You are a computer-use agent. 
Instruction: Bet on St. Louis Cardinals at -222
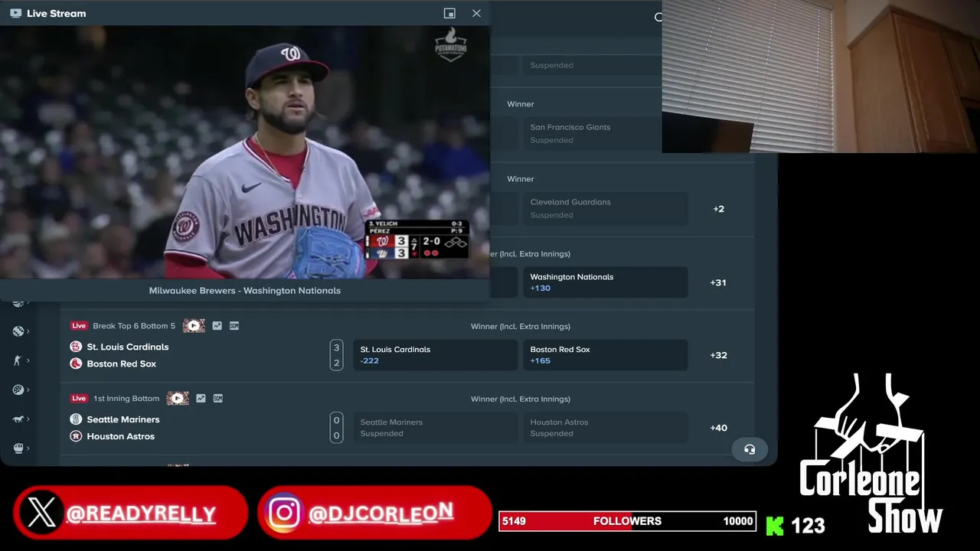[x=436, y=355]
